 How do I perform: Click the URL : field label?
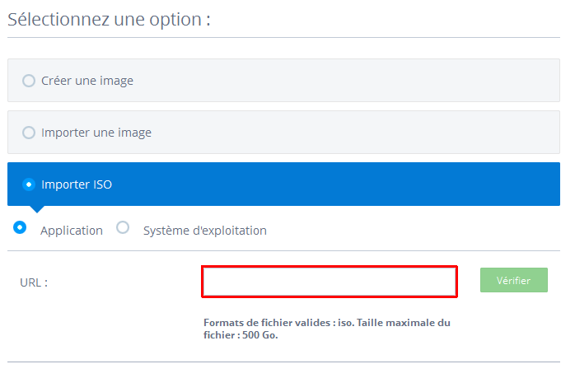coord(34,282)
